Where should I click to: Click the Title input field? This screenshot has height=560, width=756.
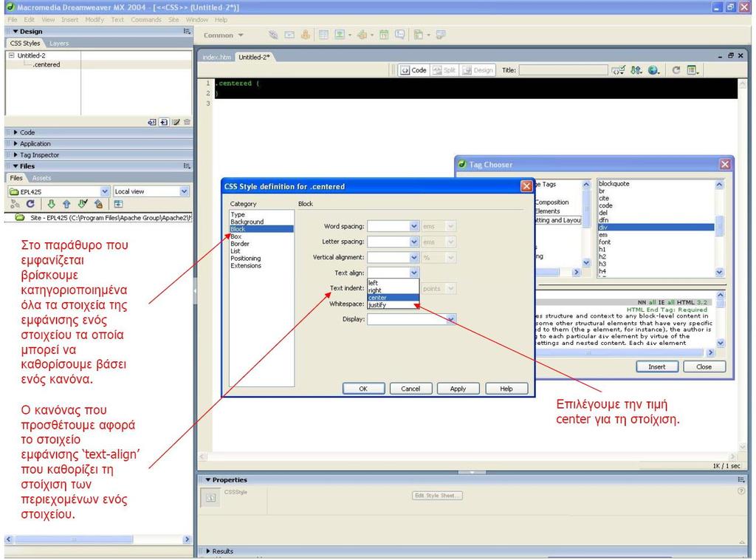click(x=563, y=70)
